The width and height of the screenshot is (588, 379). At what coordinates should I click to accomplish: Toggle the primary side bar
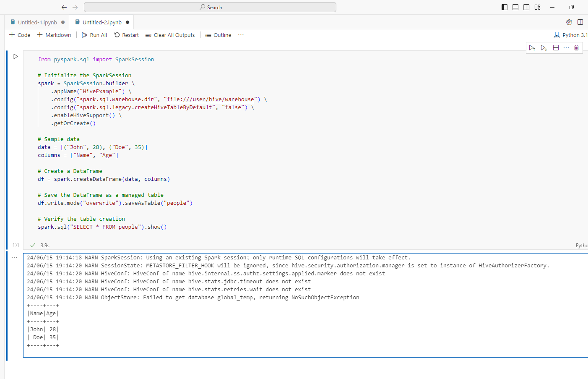coord(505,7)
